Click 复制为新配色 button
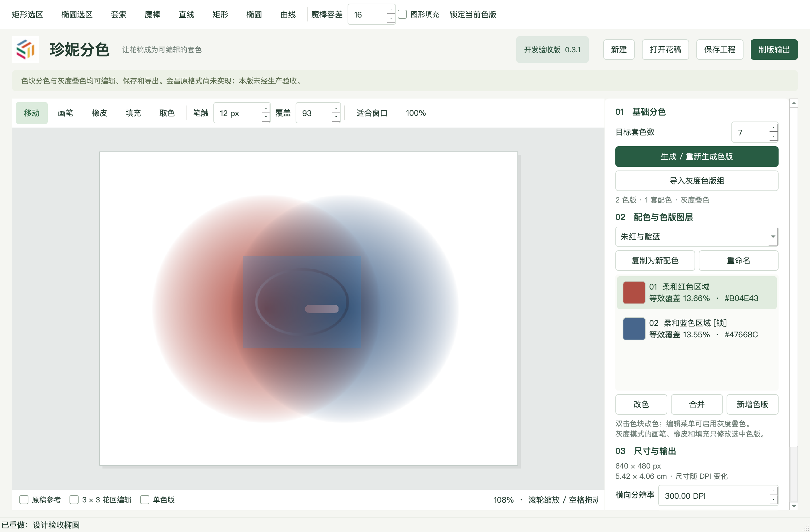 (x=655, y=260)
